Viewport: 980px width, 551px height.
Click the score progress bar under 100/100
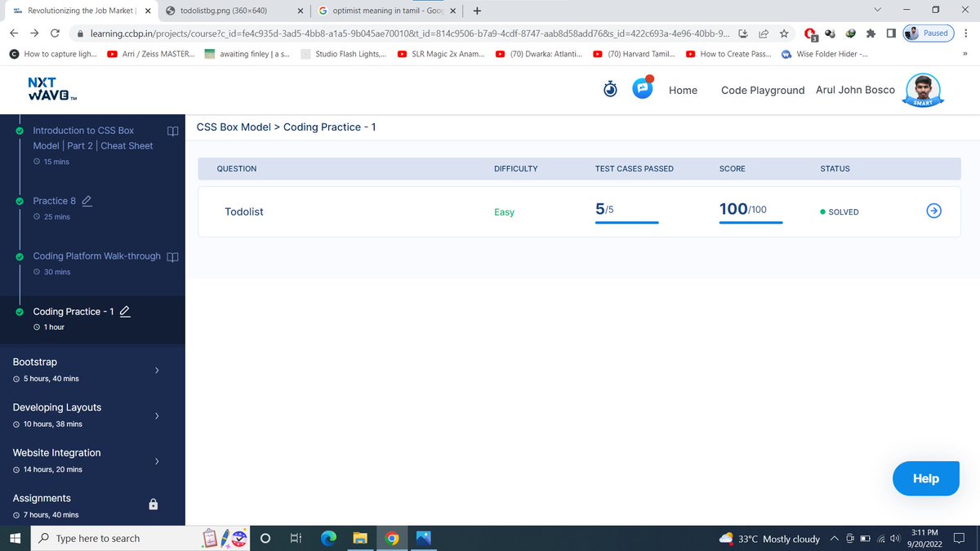pyautogui.click(x=751, y=221)
